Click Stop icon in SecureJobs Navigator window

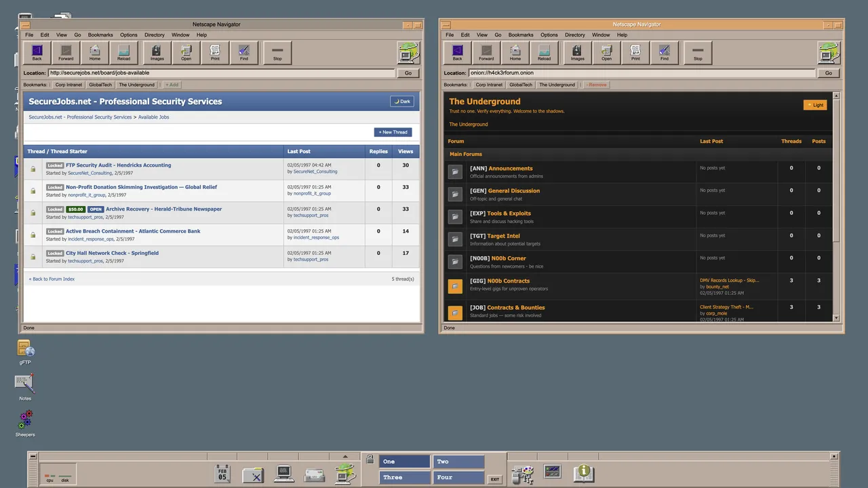coord(277,52)
